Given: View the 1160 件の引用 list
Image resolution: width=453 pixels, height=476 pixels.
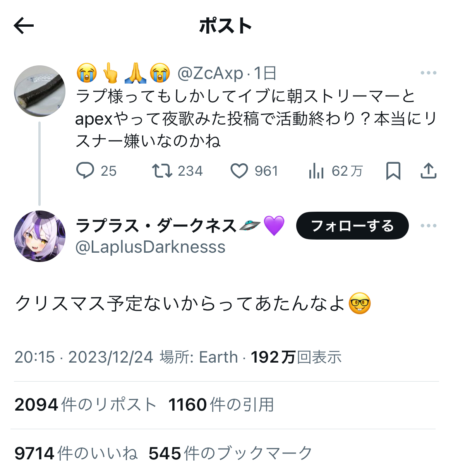Looking at the screenshot, I should click(221, 405).
